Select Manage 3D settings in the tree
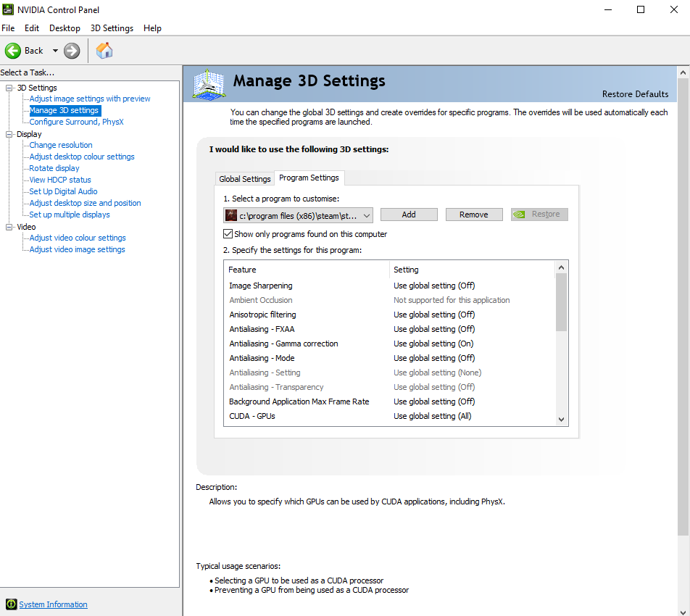The height and width of the screenshot is (616, 690). click(65, 110)
